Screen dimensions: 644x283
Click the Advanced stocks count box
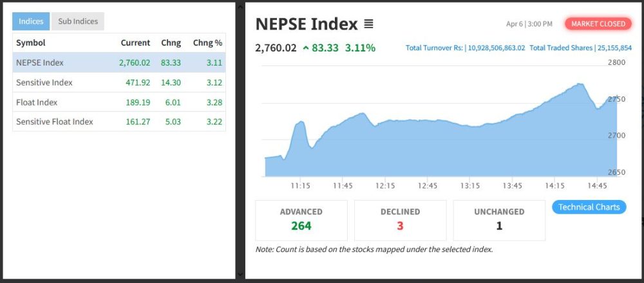point(301,220)
